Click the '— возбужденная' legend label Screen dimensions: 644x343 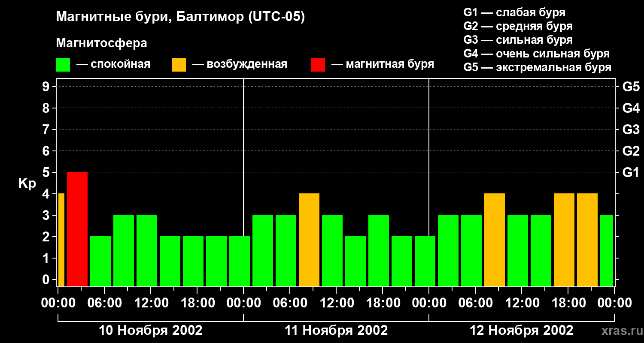pyautogui.click(x=240, y=64)
